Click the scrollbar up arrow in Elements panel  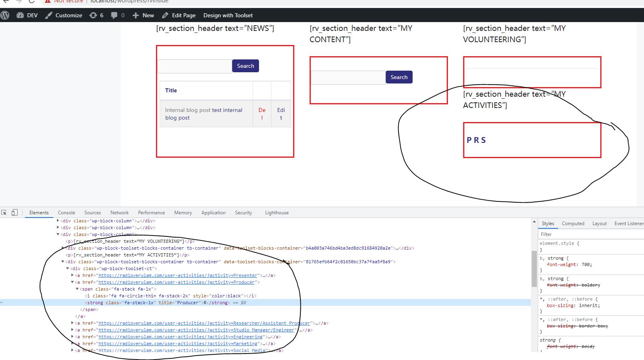(x=534, y=222)
